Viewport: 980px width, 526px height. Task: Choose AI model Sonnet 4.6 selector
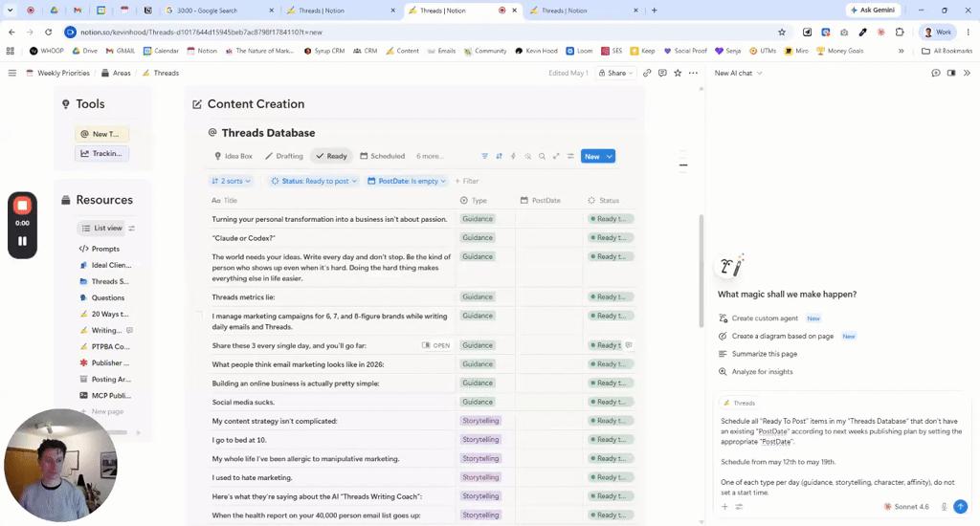click(x=906, y=507)
